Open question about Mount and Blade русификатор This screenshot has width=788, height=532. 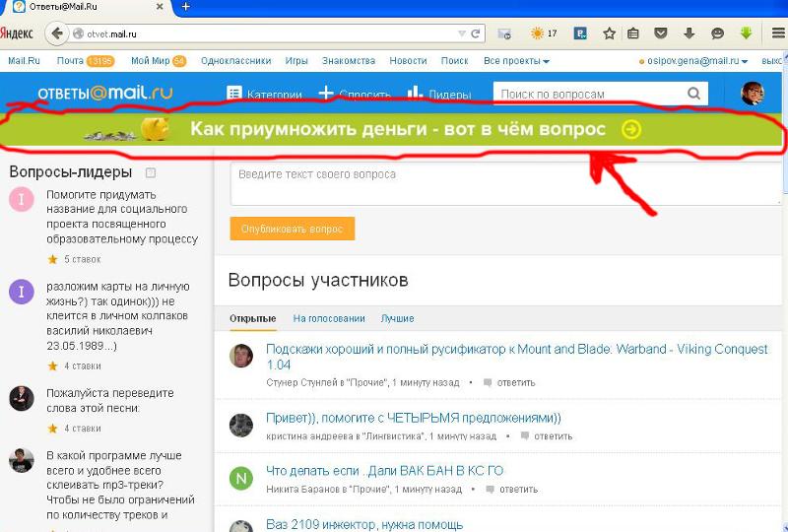tap(516, 357)
